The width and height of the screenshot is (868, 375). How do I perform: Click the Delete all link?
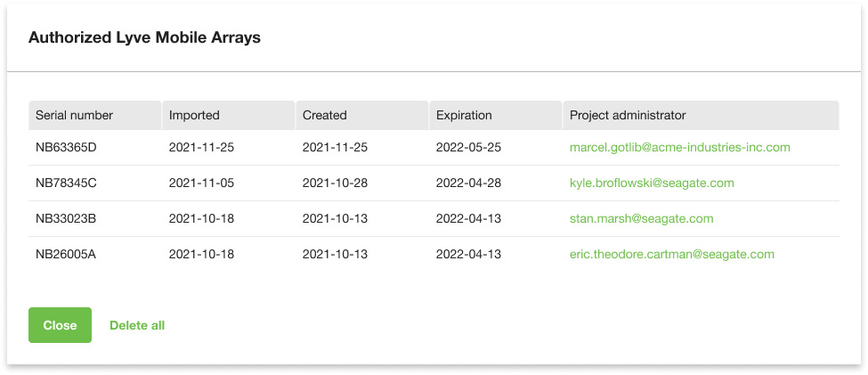pos(137,325)
